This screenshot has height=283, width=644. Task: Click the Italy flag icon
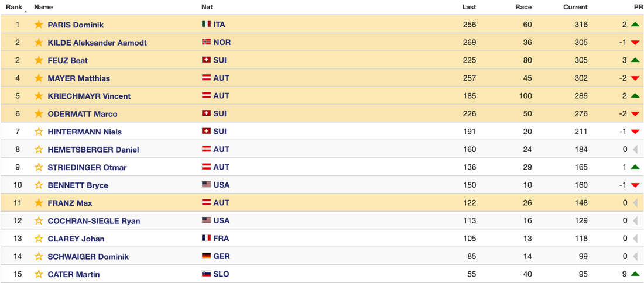coord(206,25)
